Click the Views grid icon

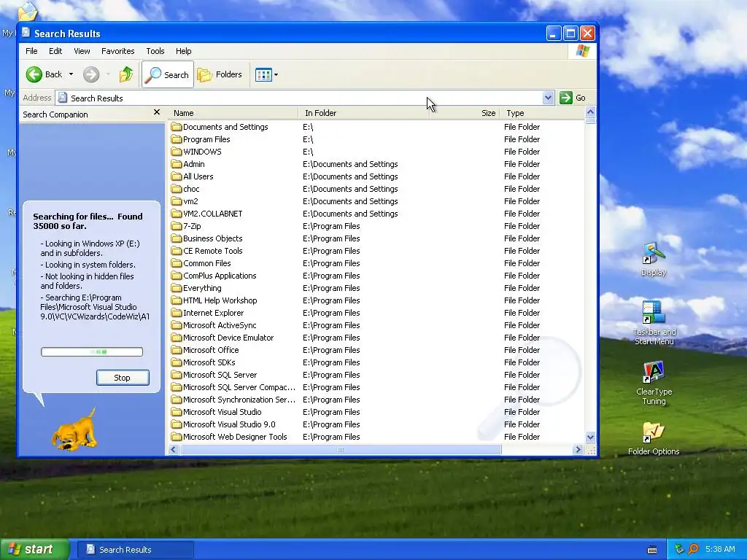point(263,75)
